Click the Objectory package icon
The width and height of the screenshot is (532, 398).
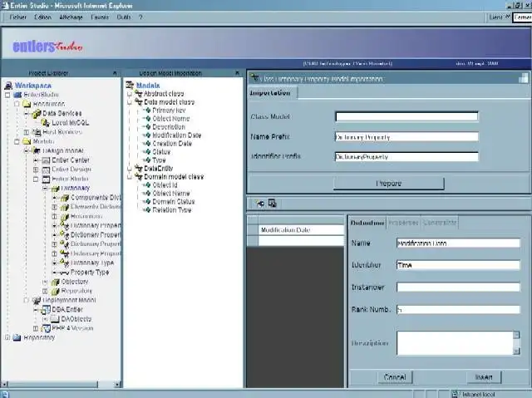[56, 282]
